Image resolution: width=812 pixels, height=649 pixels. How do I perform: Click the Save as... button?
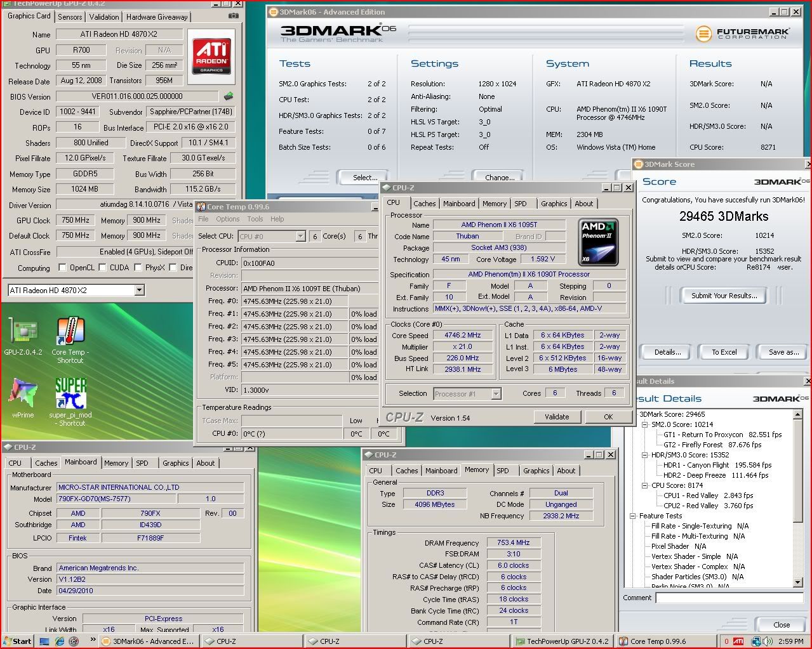tap(783, 352)
